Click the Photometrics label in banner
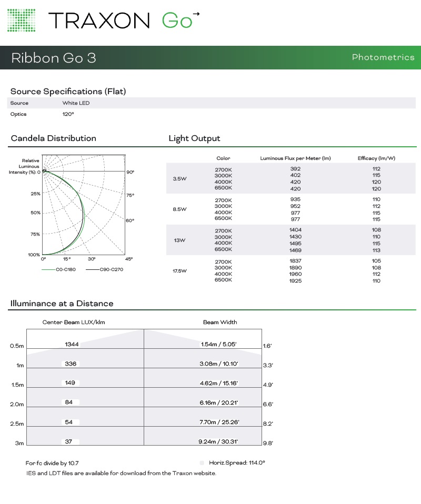Viewport: 421px width, 504px height. (x=383, y=57)
